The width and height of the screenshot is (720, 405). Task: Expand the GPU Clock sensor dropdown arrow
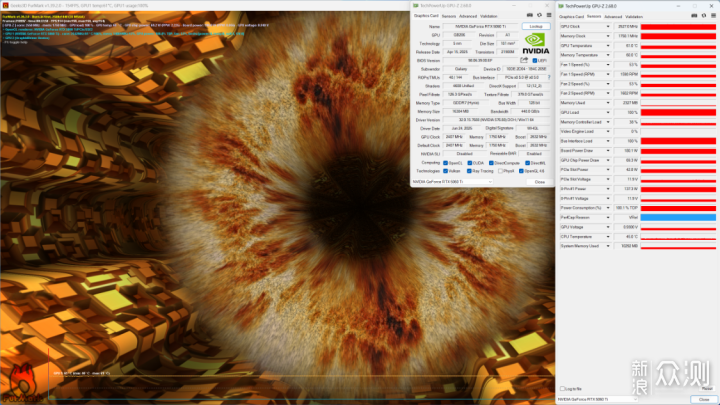pos(608,27)
